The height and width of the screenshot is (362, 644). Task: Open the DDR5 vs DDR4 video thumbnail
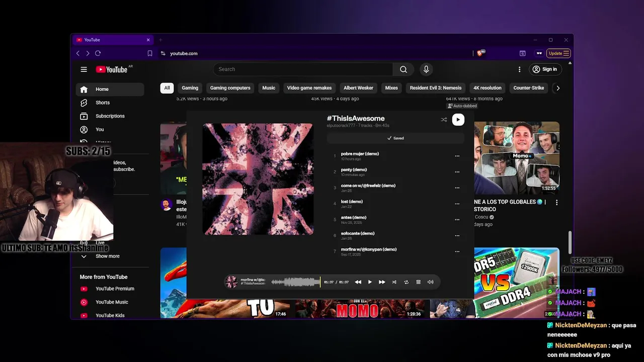(517, 283)
